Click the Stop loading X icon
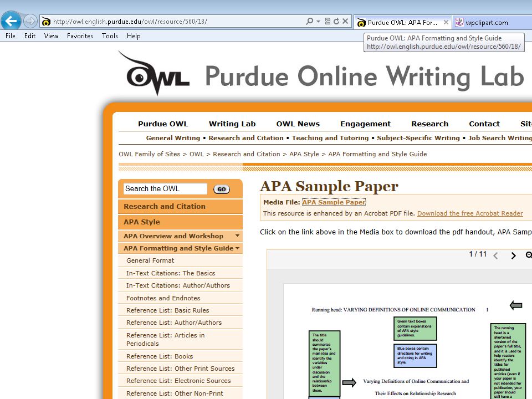This screenshot has width=532, height=399. pos(345,21)
